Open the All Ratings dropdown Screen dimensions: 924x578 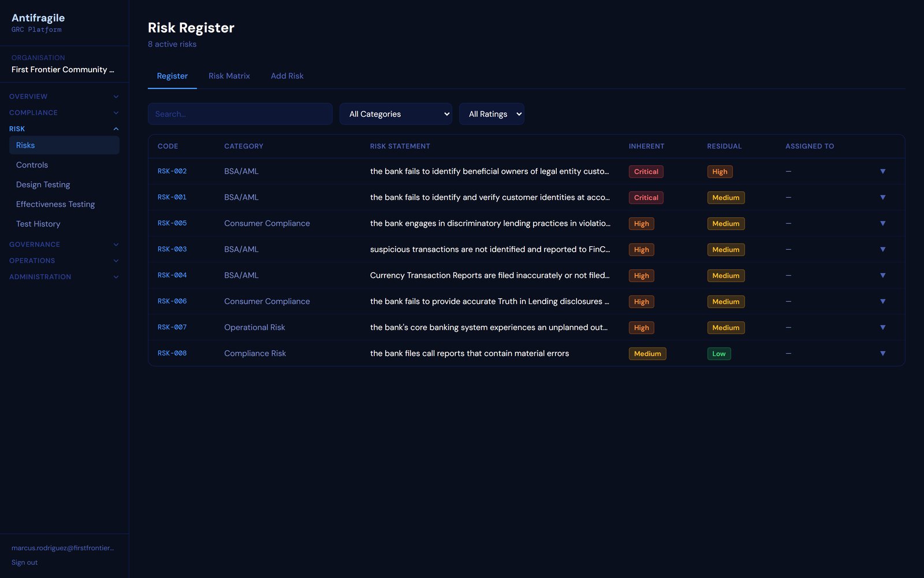coord(491,114)
